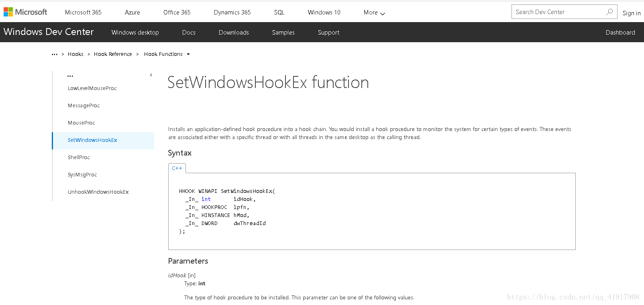This screenshot has height=305, width=644.
Task: Open ShellProc in the sidebar
Action: point(79,158)
